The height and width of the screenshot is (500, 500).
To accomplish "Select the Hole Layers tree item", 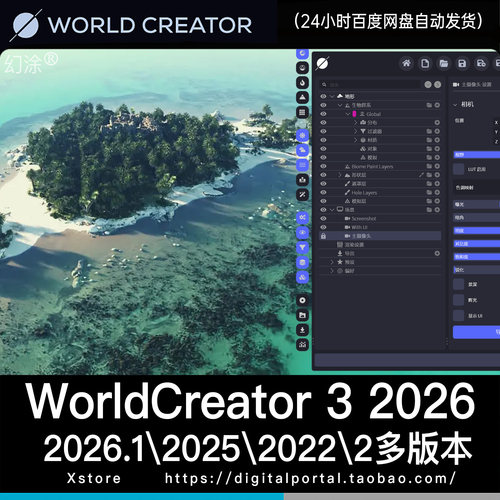I will 361,192.
